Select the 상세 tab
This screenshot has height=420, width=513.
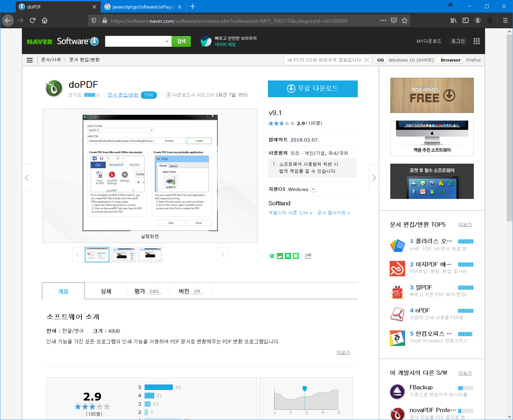point(106,291)
